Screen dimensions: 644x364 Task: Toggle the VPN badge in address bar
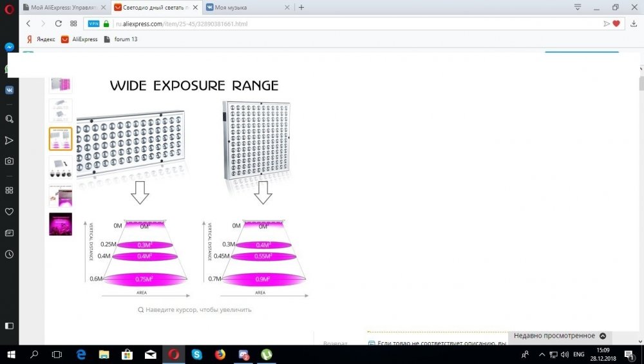click(x=93, y=24)
